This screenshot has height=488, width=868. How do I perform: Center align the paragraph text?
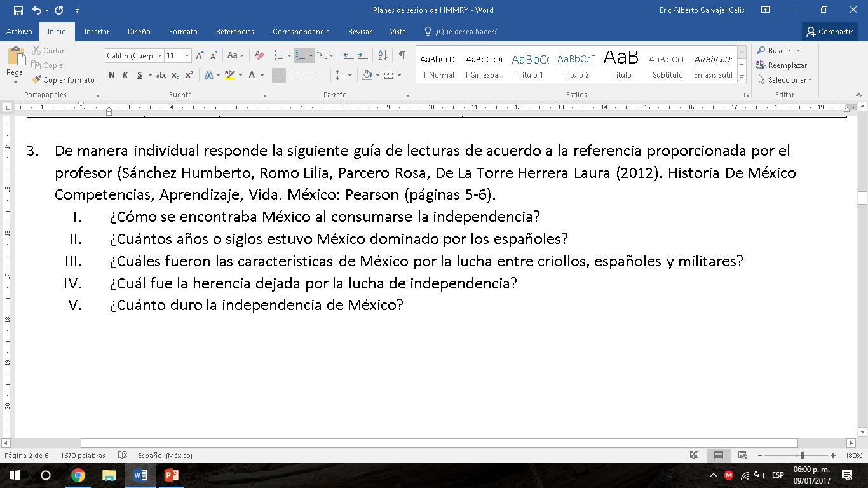(293, 75)
